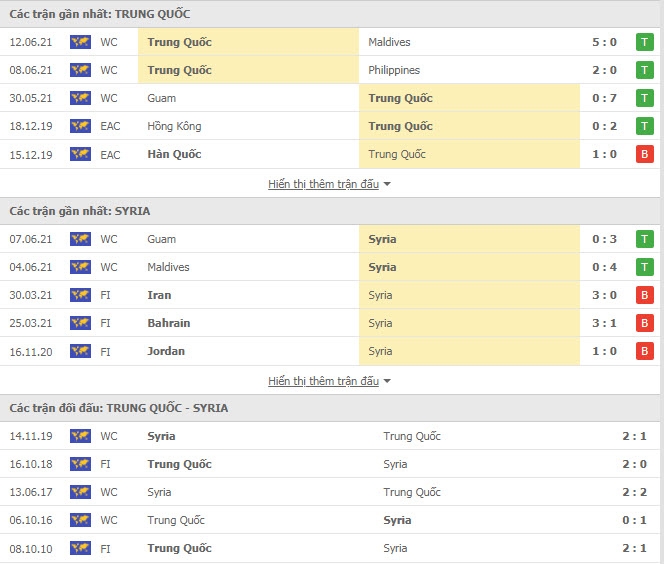The width and height of the screenshot is (664, 564).
Task: Click red B badge for Hàn Quốc match
Action: tap(645, 154)
